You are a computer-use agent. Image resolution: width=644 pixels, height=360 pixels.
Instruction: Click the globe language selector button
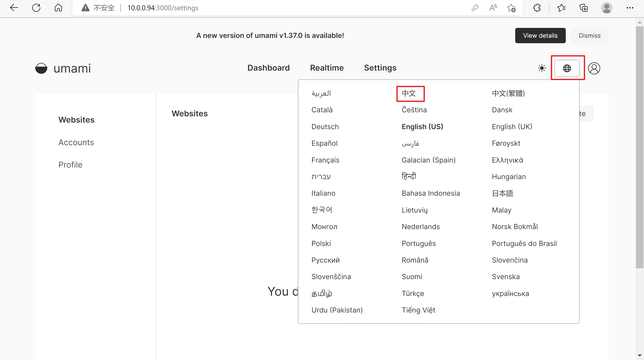[567, 68]
